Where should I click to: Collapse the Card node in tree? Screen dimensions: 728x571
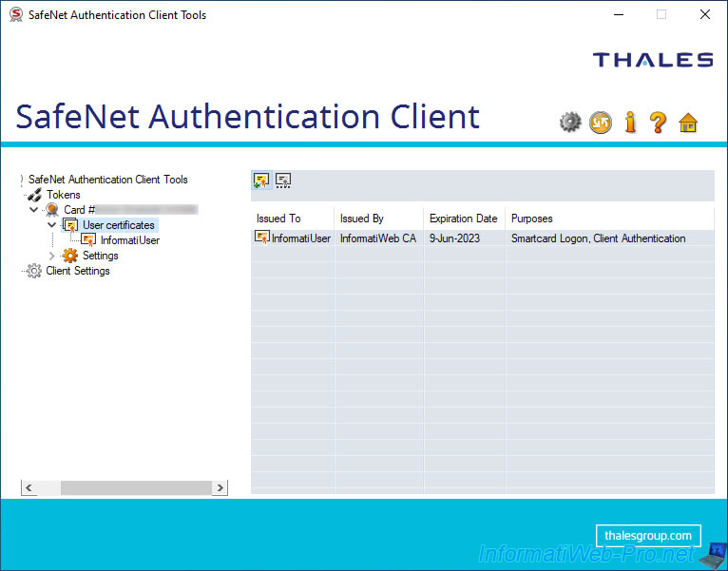(34, 210)
